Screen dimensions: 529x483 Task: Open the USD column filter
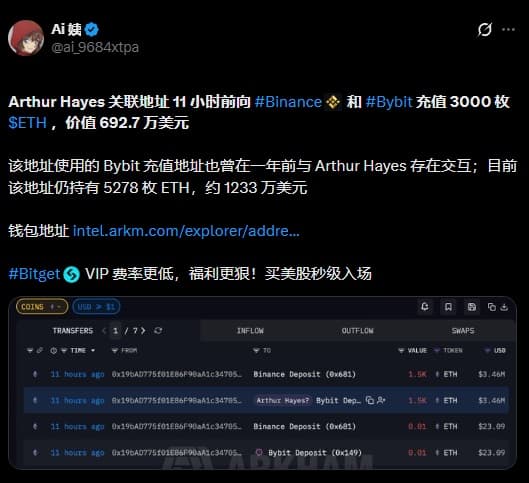coord(487,351)
